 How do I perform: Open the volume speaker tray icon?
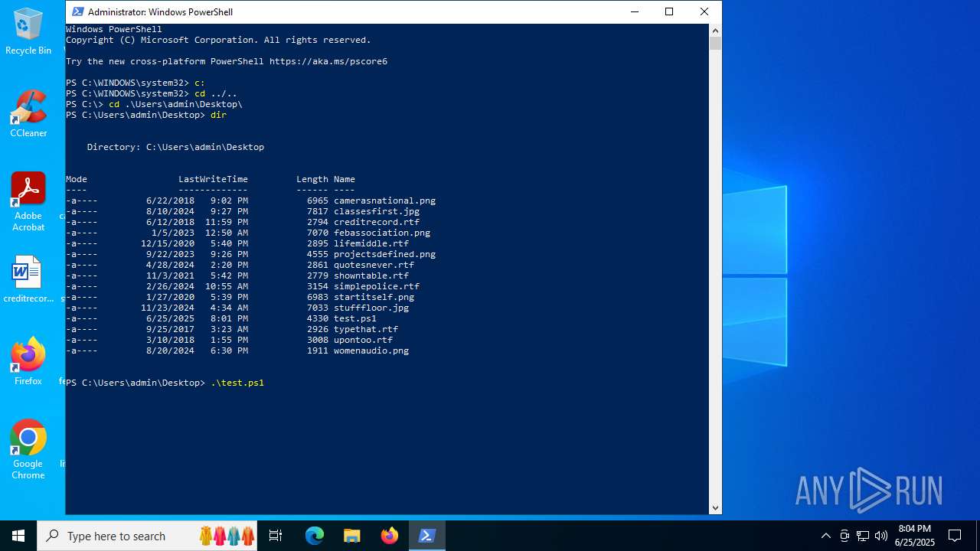click(x=881, y=536)
